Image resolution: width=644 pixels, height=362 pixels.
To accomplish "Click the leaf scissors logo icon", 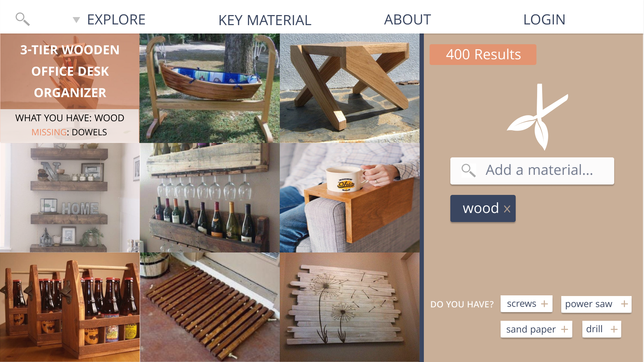I will pyautogui.click(x=537, y=117).
